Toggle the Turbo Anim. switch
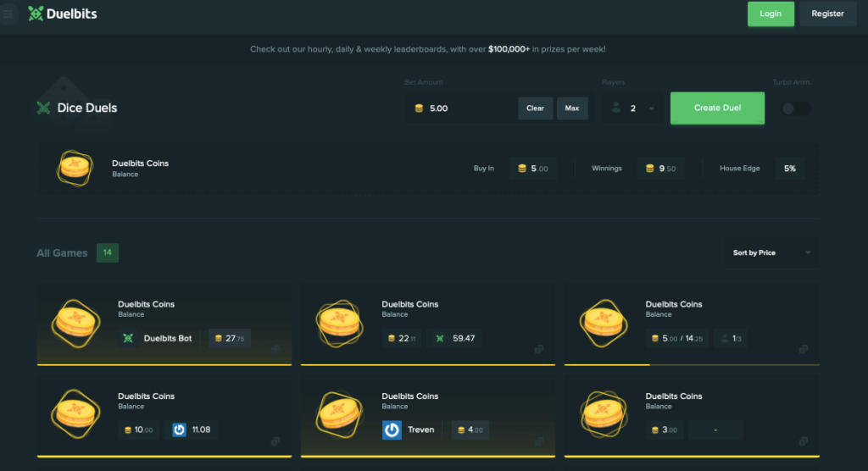The image size is (868, 471). pos(795,108)
